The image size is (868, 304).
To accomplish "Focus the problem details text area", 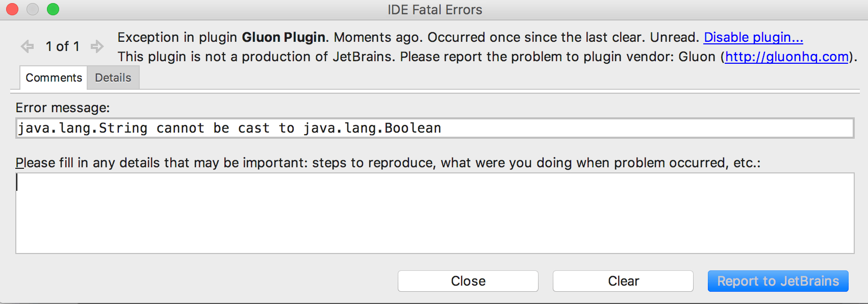I will pyautogui.click(x=435, y=213).
